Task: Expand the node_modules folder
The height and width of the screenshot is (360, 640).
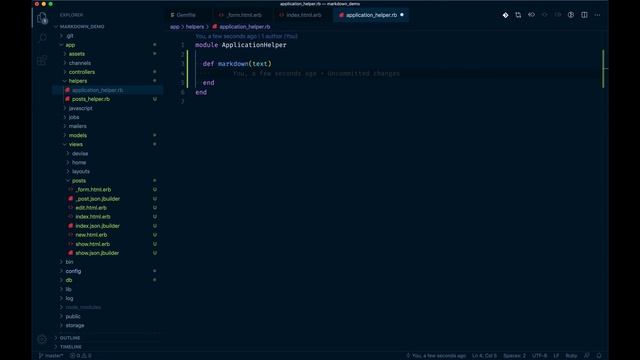Action: (83, 307)
